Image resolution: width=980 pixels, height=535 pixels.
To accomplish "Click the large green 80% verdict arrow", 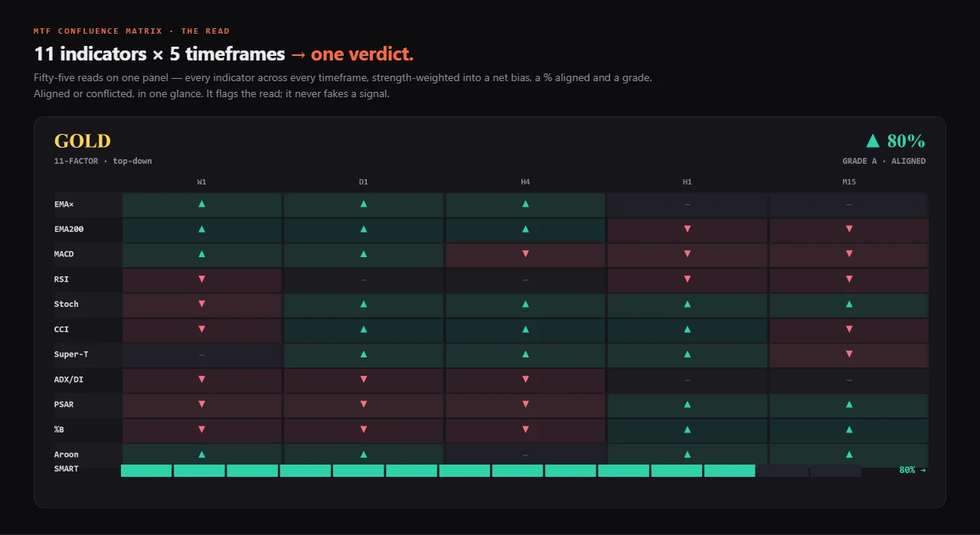I will [x=872, y=141].
